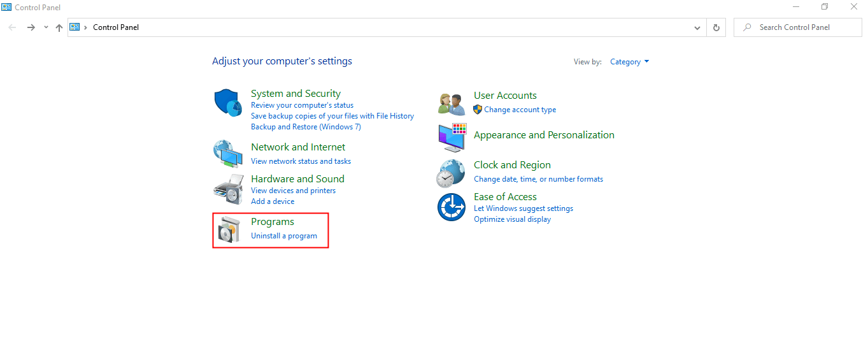This screenshot has width=868, height=341.
Task: Open Appearance and Personalization category
Action: click(544, 135)
